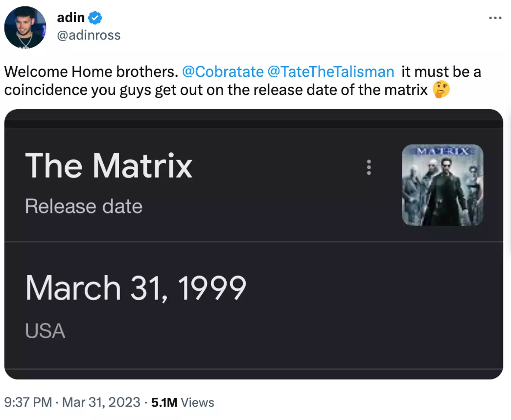Click the word 'Views' beside 5.1M
Image resolution: width=511 pixels, height=420 pixels.
(x=197, y=402)
